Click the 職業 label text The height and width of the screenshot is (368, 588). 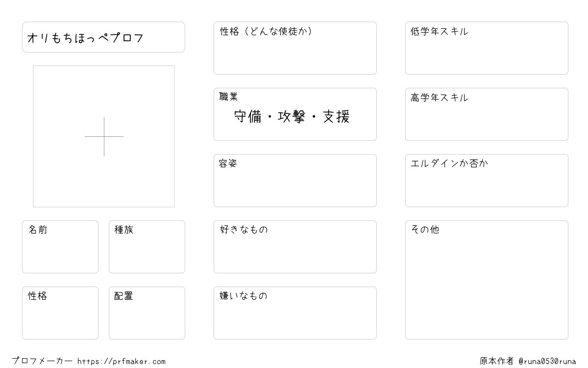(x=228, y=97)
